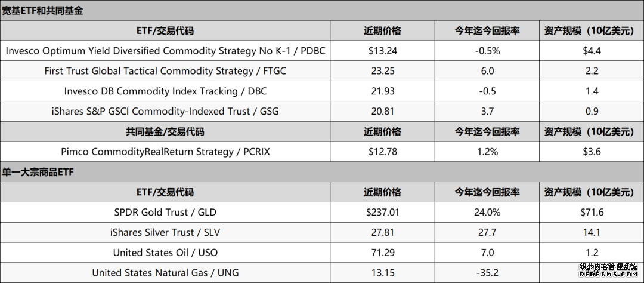
Task: Click the iShares S&P GSCI GSG cell
Action: (x=165, y=112)
